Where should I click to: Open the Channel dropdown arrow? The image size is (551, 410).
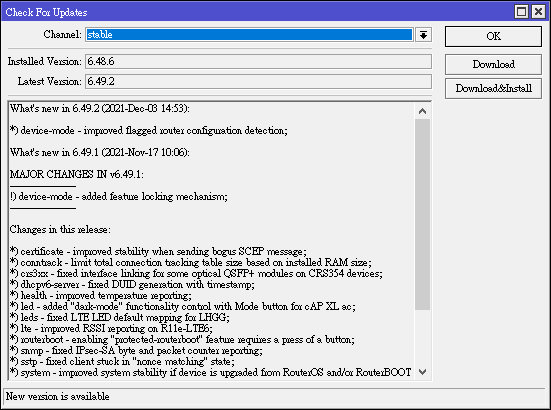pos(423,35)
